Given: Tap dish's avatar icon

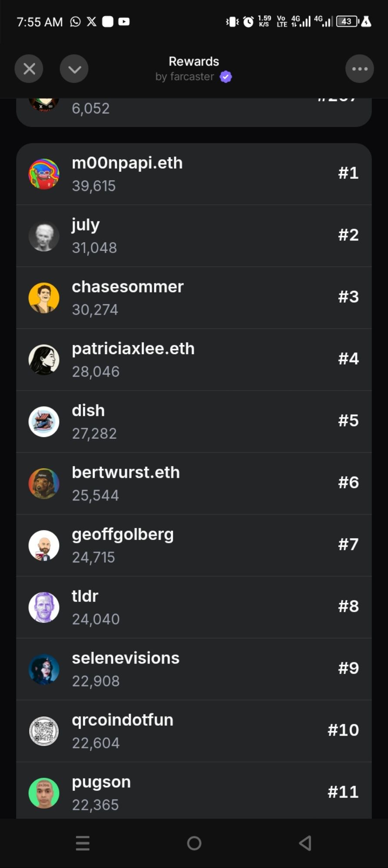Looking at the screenshot, I should tap(44, 422).
